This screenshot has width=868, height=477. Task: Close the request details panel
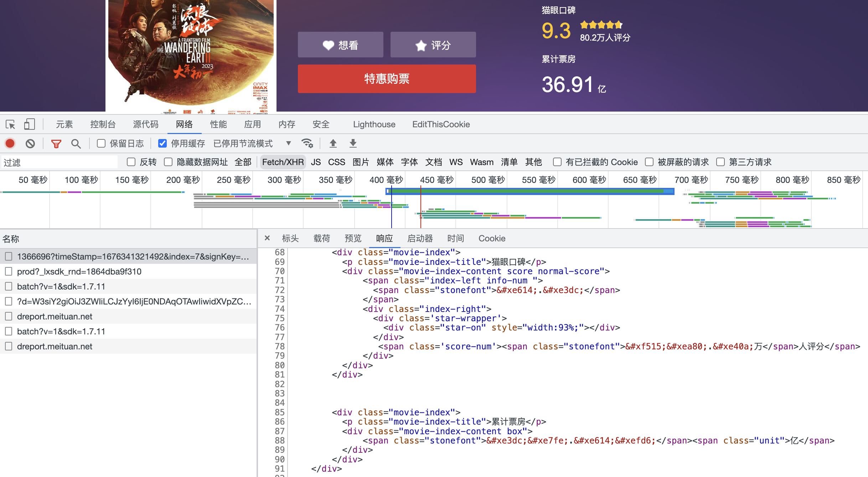(267, 238)
